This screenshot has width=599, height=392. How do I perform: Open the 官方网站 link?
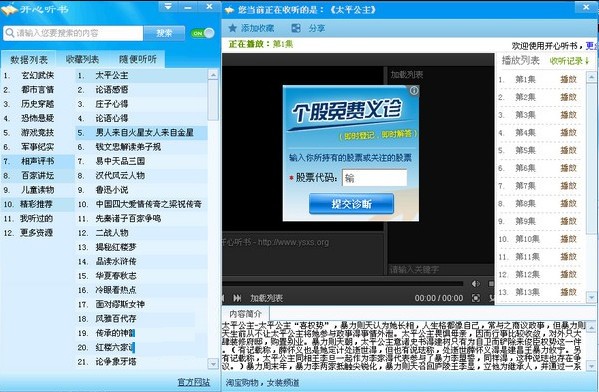[194, 382]
